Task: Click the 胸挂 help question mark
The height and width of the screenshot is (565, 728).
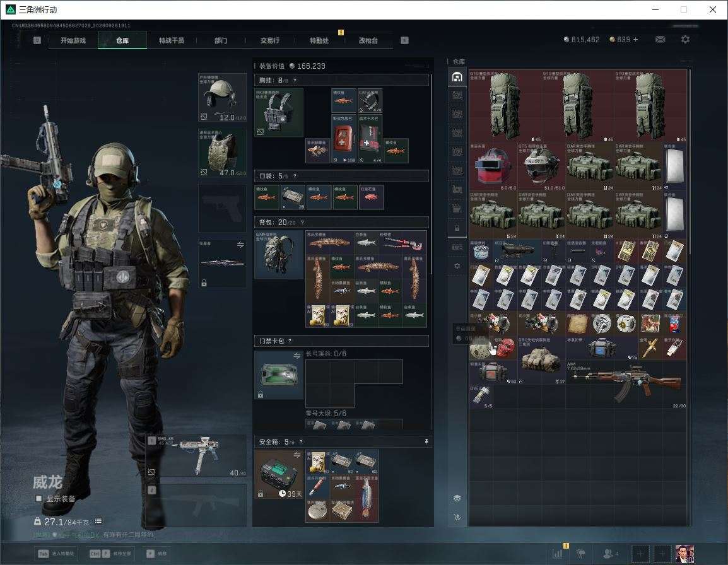Action: 295,80
